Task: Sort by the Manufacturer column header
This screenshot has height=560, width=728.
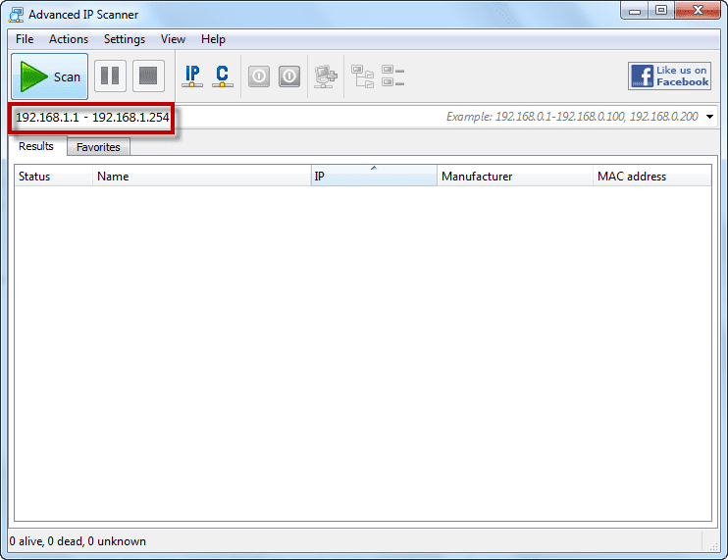Action: pos(514,177)
